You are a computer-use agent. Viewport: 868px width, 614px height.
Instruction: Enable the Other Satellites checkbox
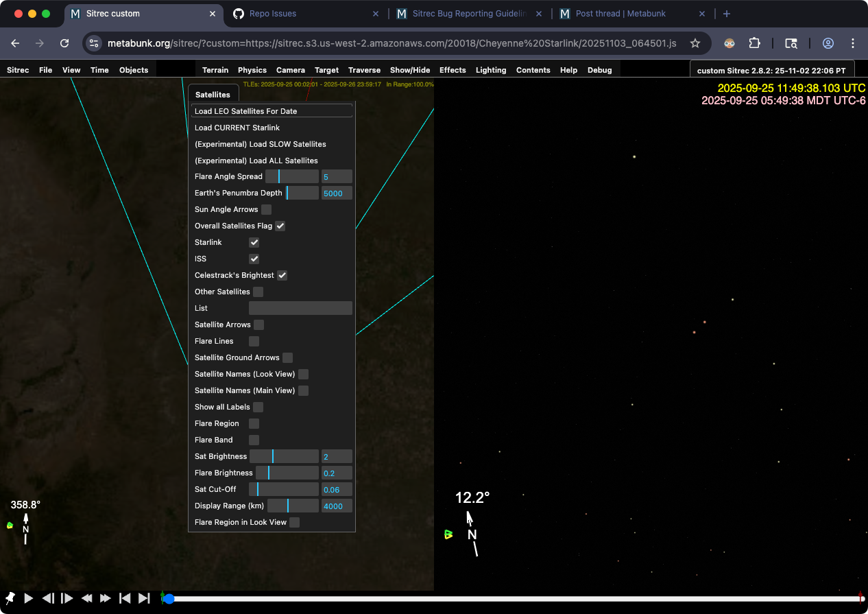[x=258, y=292]
